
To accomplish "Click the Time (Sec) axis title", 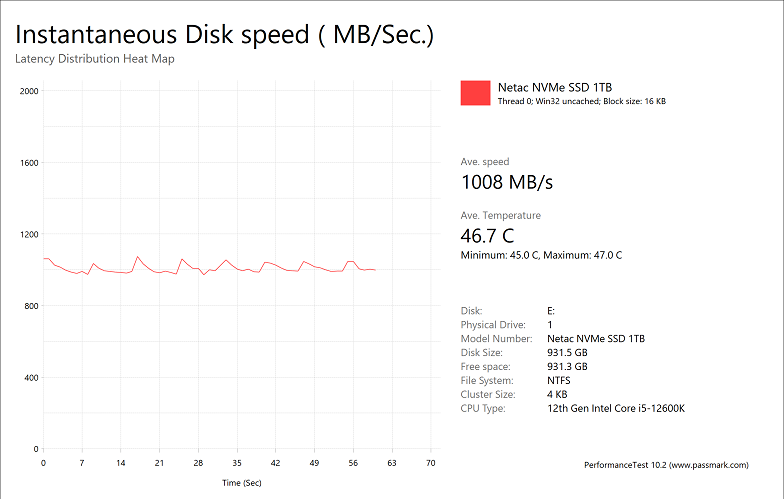I will click(x=244, y=483).
